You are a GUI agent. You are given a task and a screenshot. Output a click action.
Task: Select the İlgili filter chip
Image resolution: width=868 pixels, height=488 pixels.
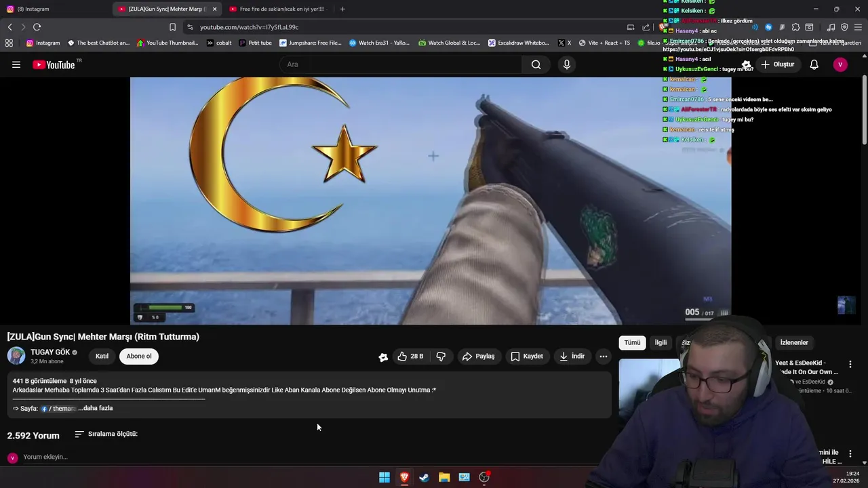(660, 342)
